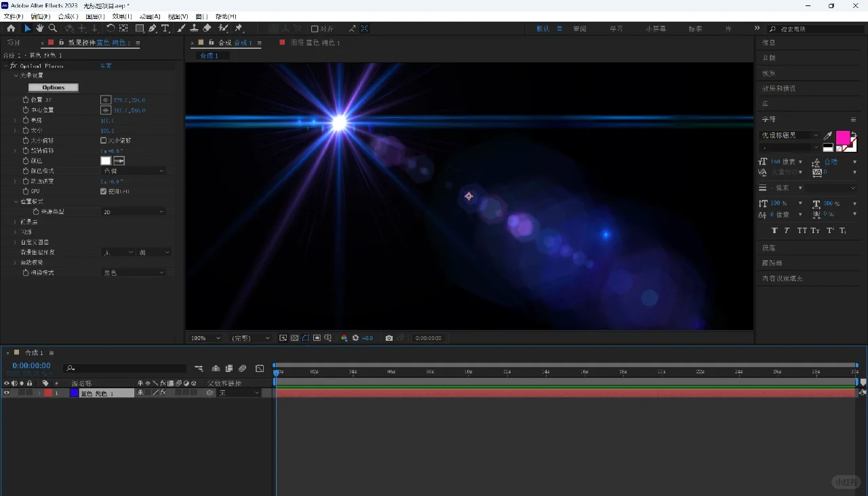
Task: Uncheck the GPU usage checkbox
Action: pos(104,192)
